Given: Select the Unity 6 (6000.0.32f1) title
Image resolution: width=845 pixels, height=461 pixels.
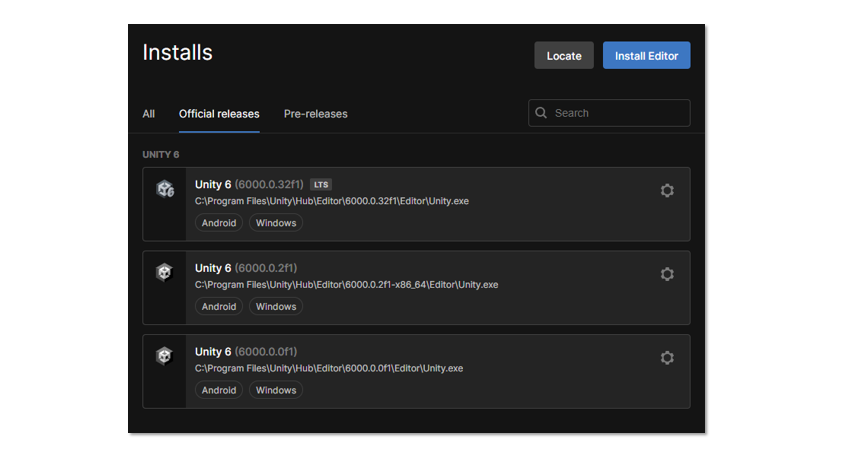Looking at the screenshot, I should (x=249, y=184).
